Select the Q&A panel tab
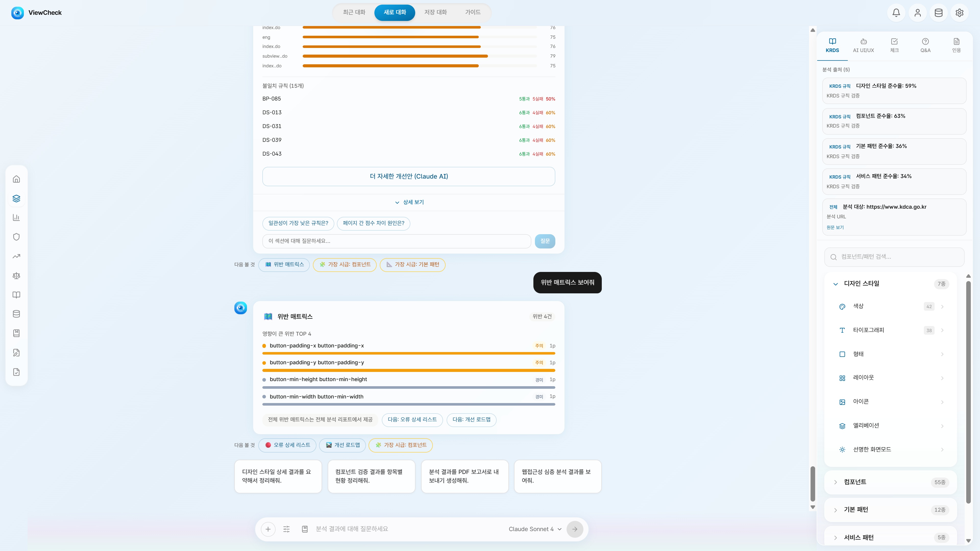Screen dimensions: 980x551 pos(925,46)
